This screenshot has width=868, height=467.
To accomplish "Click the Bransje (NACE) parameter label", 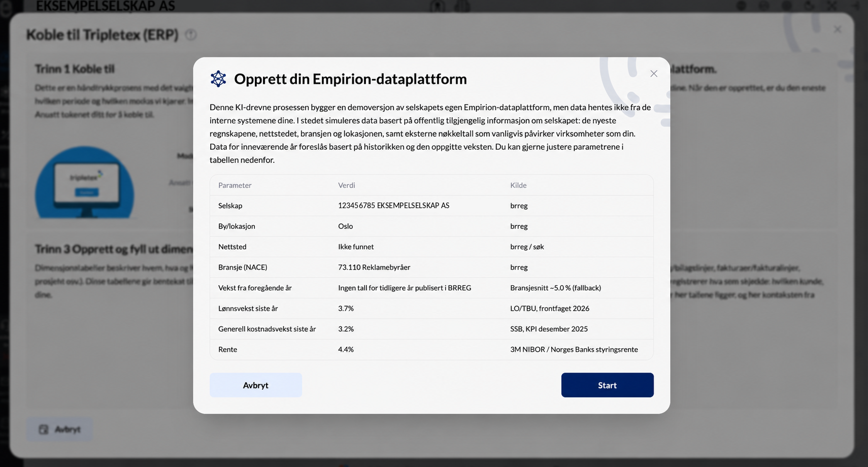I will coord(243,268).
